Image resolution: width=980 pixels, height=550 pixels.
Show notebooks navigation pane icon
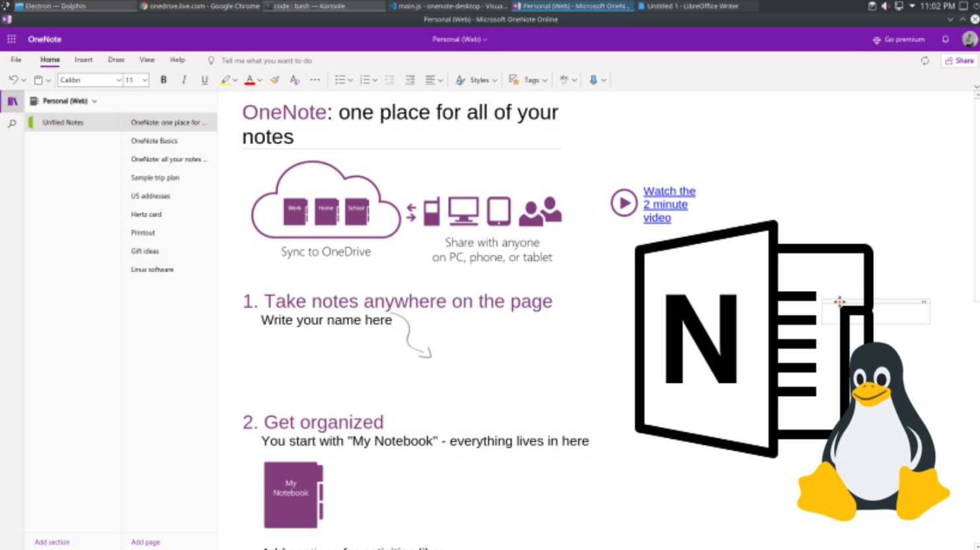point(12,101)
